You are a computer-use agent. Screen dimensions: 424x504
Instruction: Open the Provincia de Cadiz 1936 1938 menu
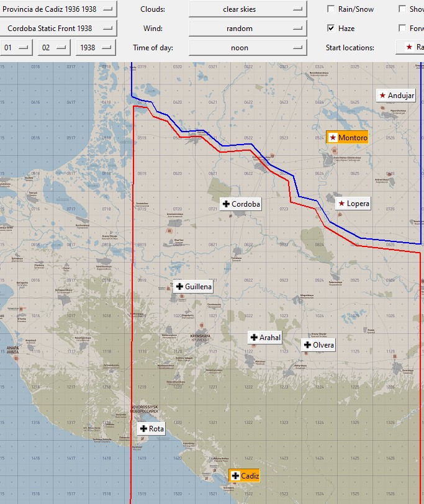click(x=58, y=9)
